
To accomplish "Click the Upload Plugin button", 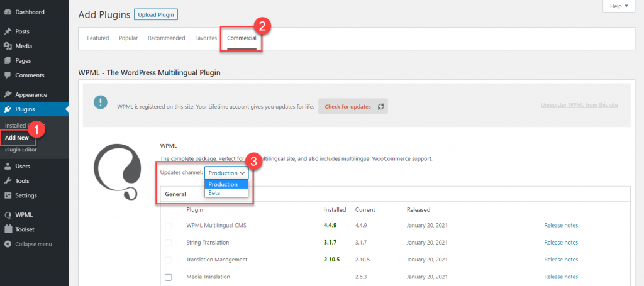I will pyautogui.click(x=156, y=15).
